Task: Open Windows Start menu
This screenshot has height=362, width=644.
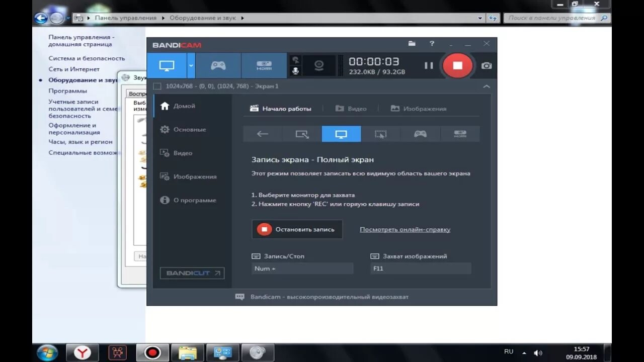Action: pos(47,352)
